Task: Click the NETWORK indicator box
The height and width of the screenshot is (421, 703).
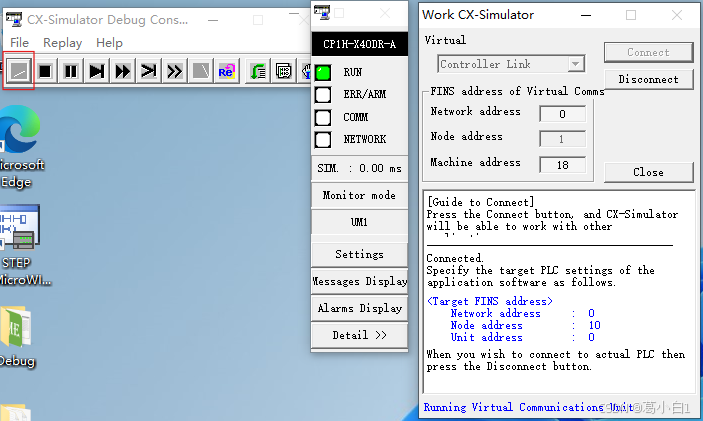Action: click(323, 139)
